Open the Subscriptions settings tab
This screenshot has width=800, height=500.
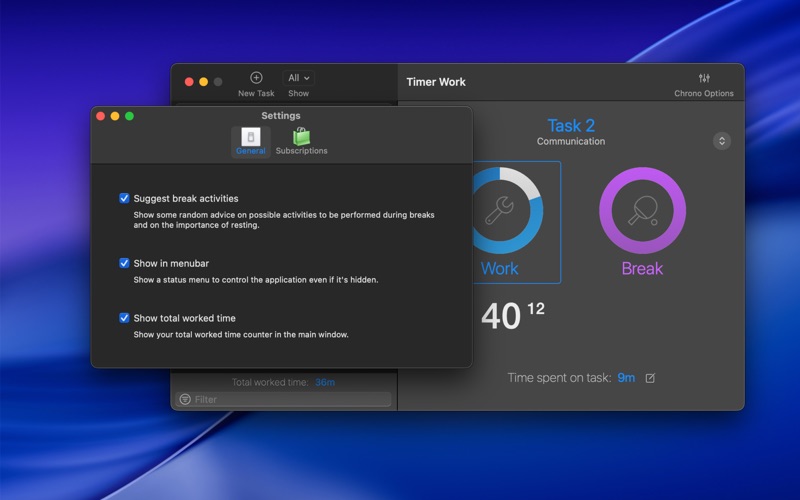(x=302, y=141)
